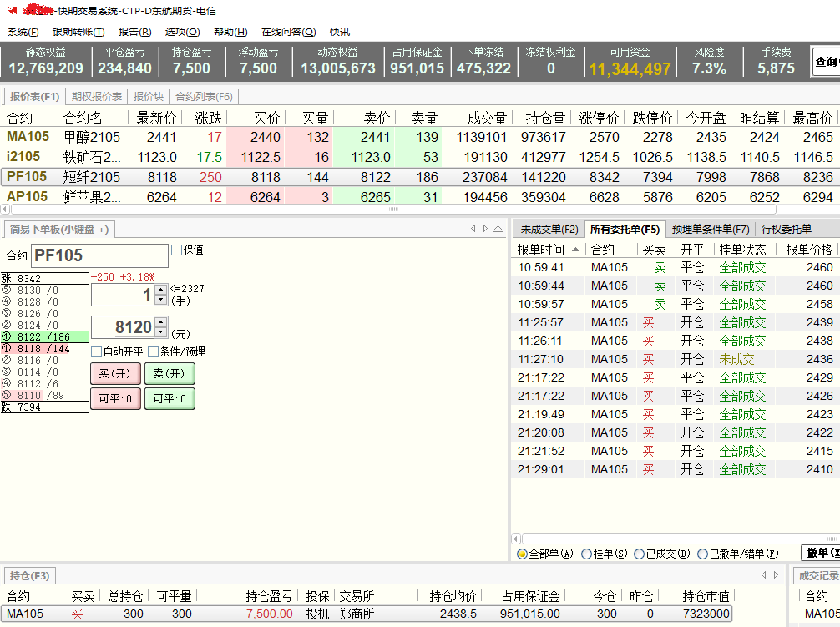The height and width of the screenshot is (627, 840).
Task: Collapse the order board with the eject icon
Action: coord(498,229)
